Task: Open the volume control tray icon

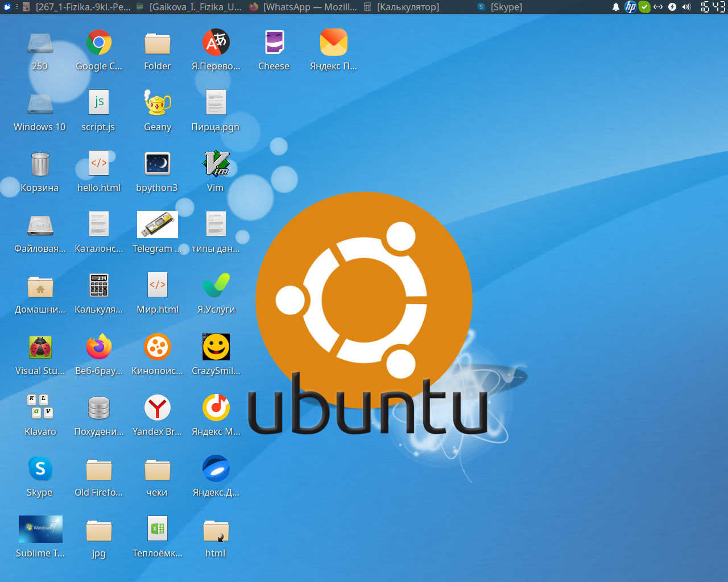Action: (686, 7)
